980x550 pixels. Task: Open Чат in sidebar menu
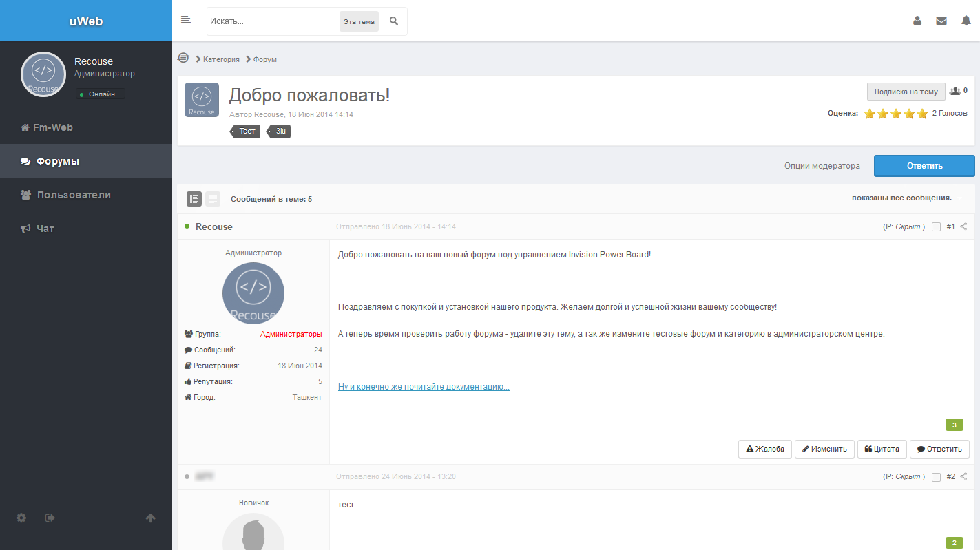tap(86, 229)
